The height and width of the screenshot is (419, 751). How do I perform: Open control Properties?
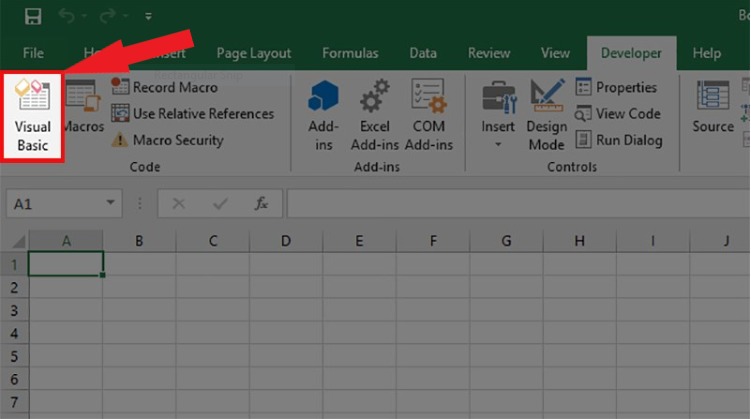pos(616,87)
